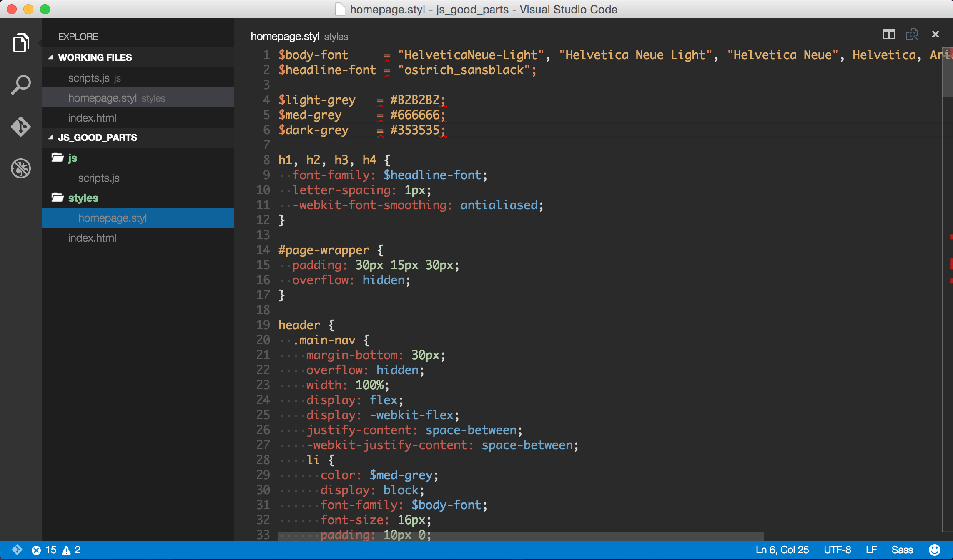
Task: Open index.html in Working Files
Action: (92, 118)
